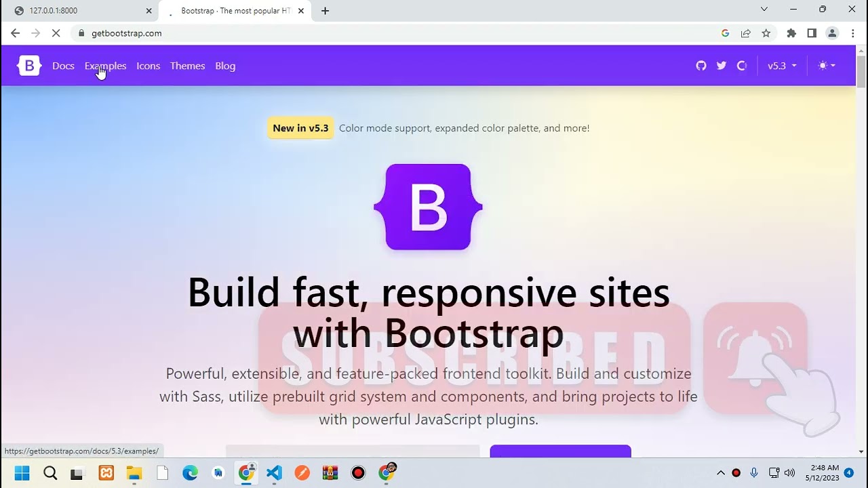Open Postman from taskbar
The width and height of the screenshot is (868, 488).
(302, 472)
